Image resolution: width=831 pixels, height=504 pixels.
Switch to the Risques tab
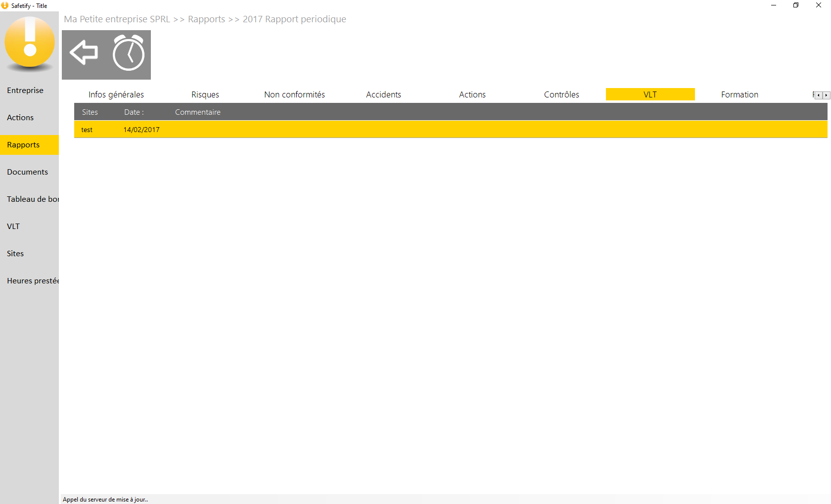click(x=205, y=94)
